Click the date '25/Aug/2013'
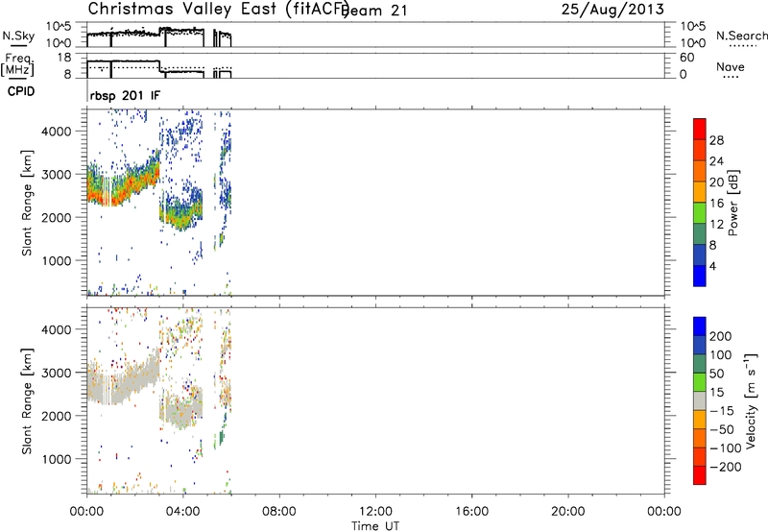 pyautogui.click(x=612, y=10)
